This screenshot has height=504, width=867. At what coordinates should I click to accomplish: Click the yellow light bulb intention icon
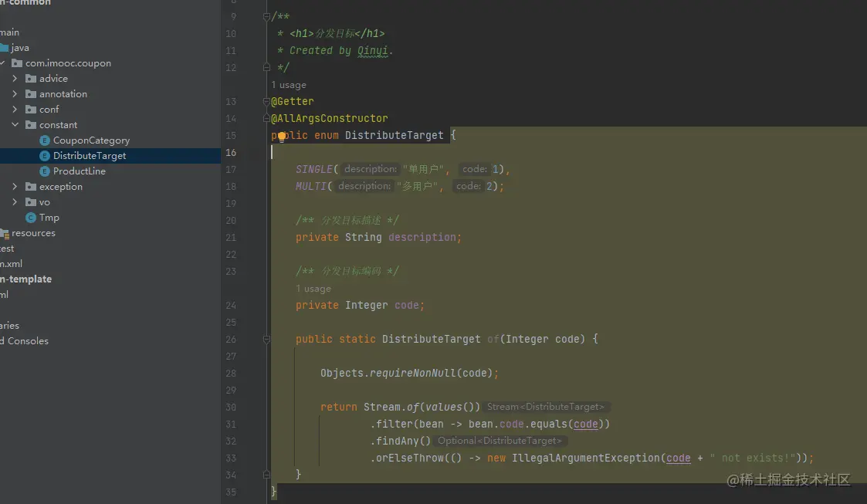(x=282, y=137)
